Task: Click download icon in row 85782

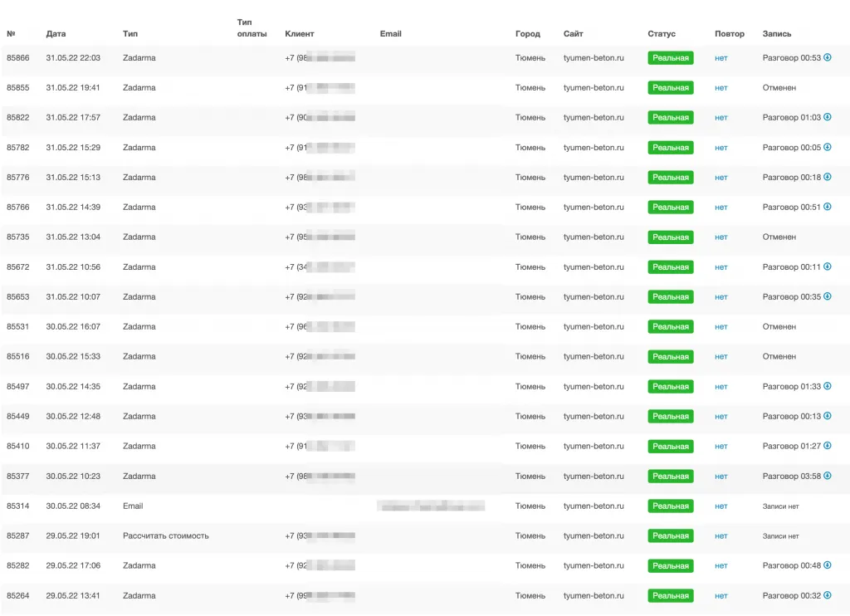Action: [827, 147]
